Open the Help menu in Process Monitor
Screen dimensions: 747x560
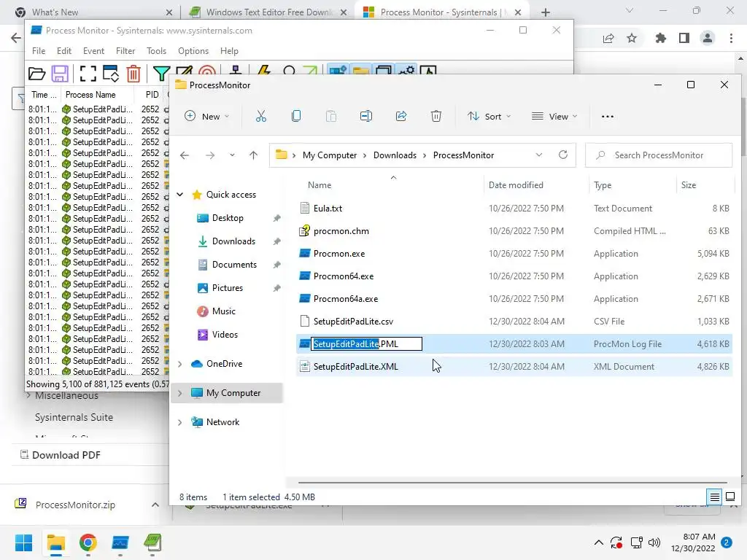pyautogui.click(x=229, y=51)
